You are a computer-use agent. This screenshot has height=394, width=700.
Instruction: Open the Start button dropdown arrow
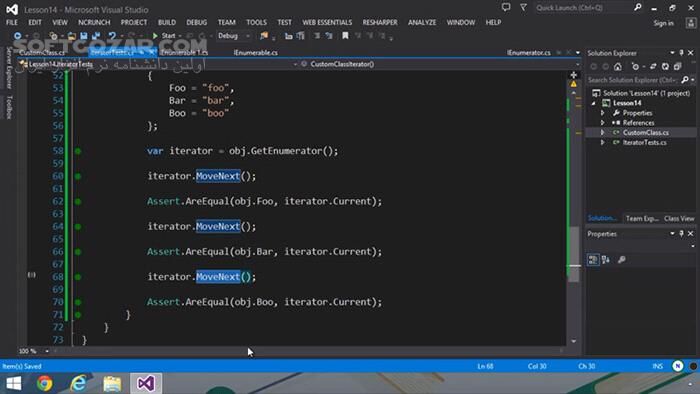pyautogui.click(x=180, y=36)
